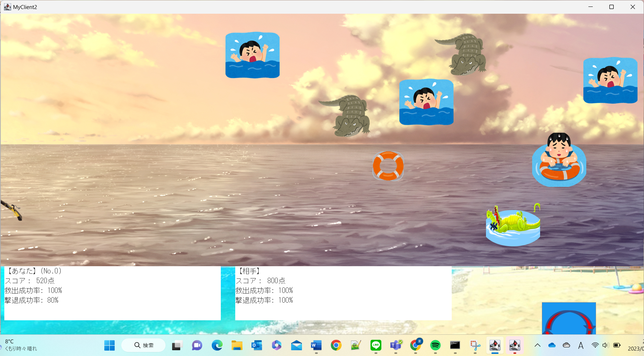Image resolution: width=644 pixels, height=356 pixels.
Task: Click the green inflatable crocodile float
Action: point(513,225)
